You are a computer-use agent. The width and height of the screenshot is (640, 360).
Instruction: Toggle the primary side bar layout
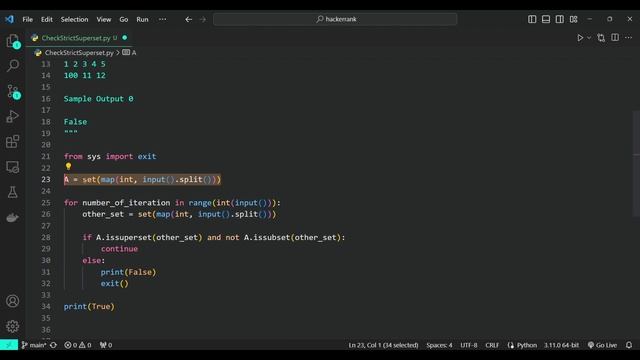[x=532, y=19]
